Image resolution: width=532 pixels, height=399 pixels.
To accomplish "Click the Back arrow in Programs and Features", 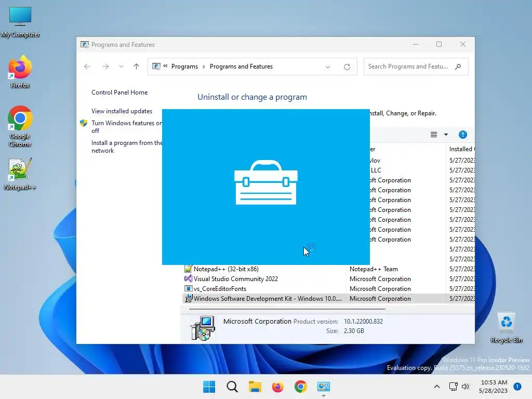I will (x=87, y=66).
